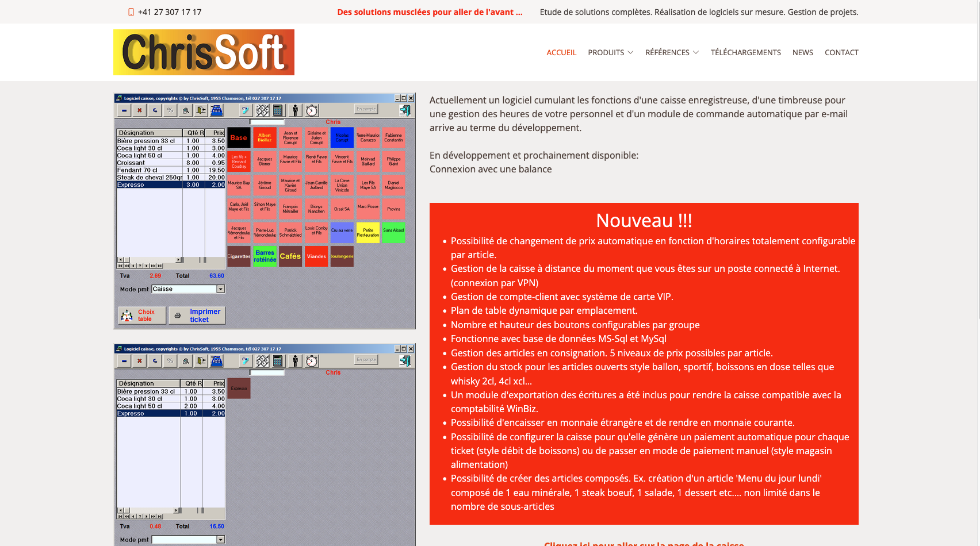Click the stopwatch icon in the 16.50-total caisse window
Viewport: 980px width, 546px height.
[x=312, y=361]
